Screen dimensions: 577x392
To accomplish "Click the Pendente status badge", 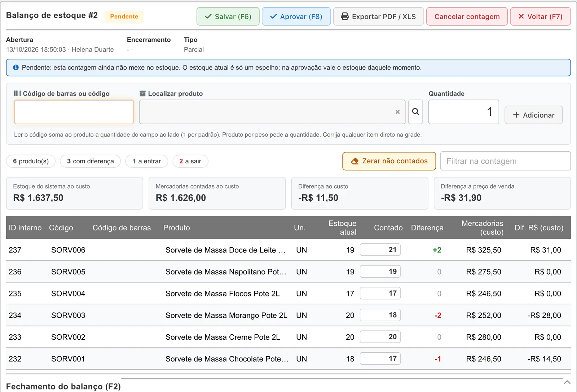I will click(x=124, y=17).
